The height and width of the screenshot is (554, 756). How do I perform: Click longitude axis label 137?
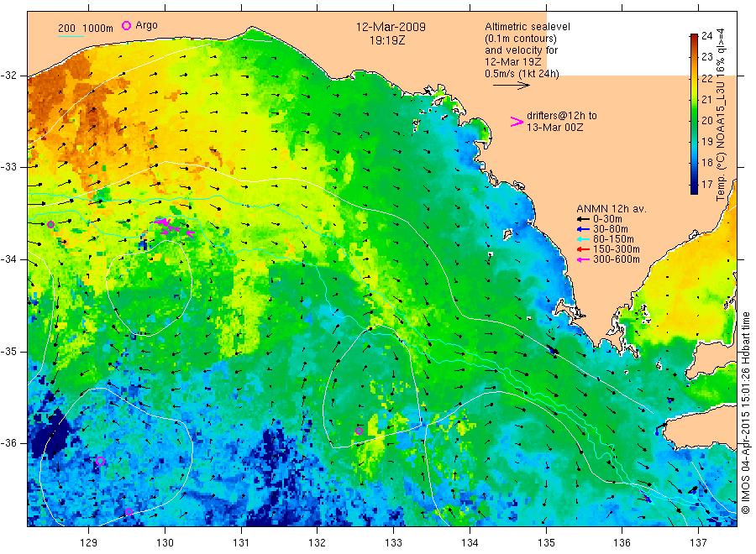point(698,543)
